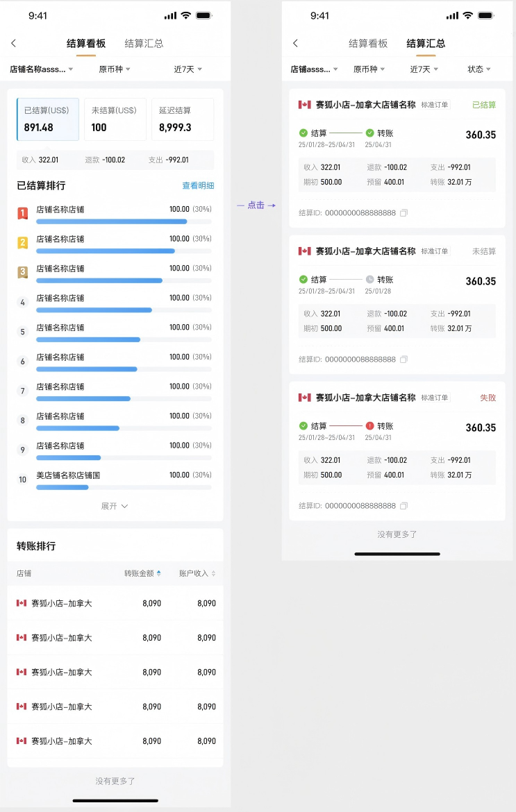516x812 pixels.
Task: Tap the red rank 1 badge
Action: pos(23,213)
